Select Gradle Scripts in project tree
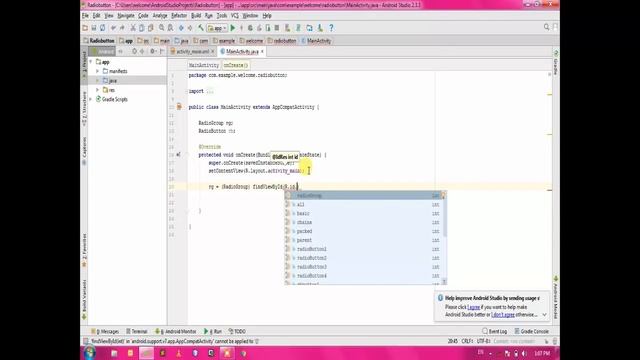The image size is (640, 360). point(115,99)
